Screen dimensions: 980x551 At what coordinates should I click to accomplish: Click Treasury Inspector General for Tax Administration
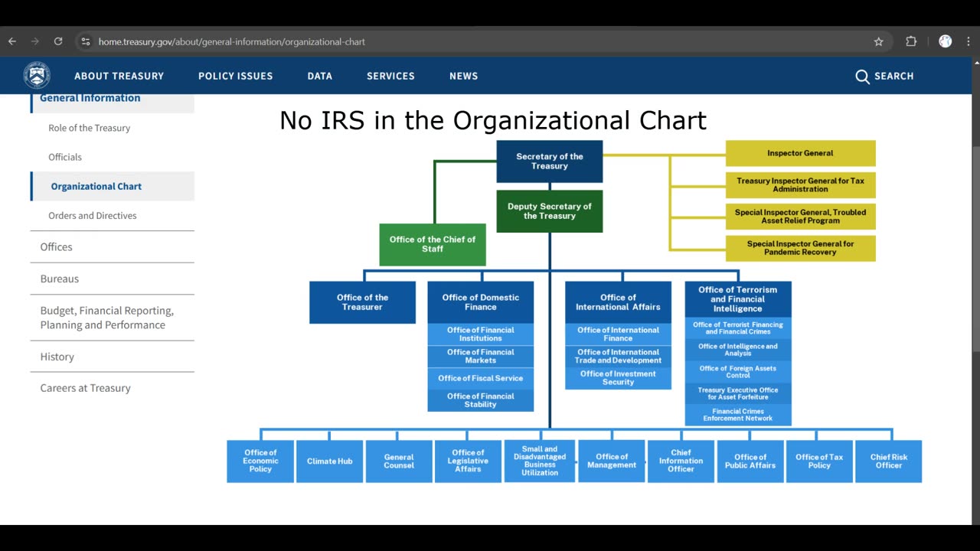(x=800, y=185)
